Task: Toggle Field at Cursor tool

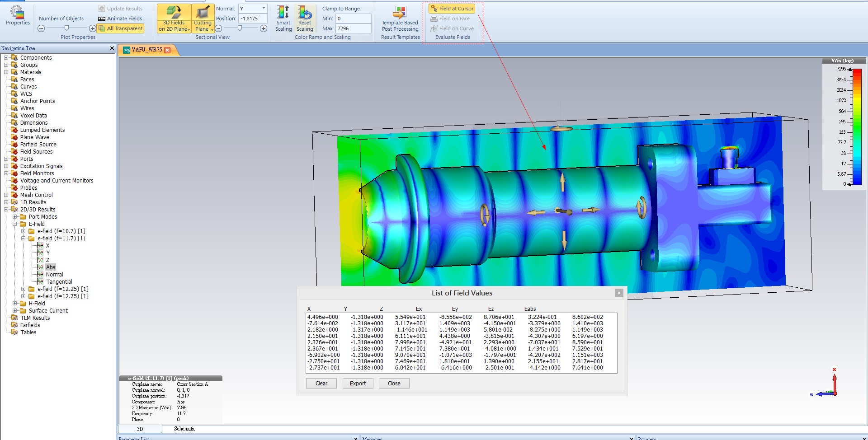Action: 452,9
